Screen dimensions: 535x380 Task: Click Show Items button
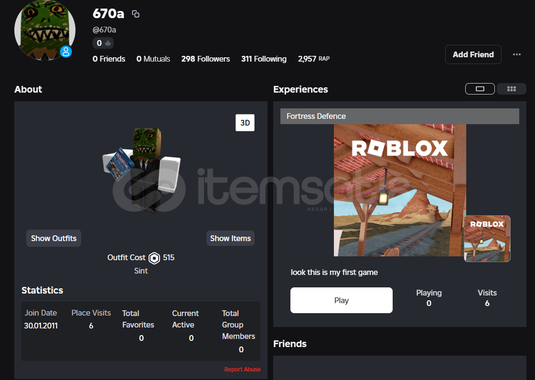[x=230, y=238]
